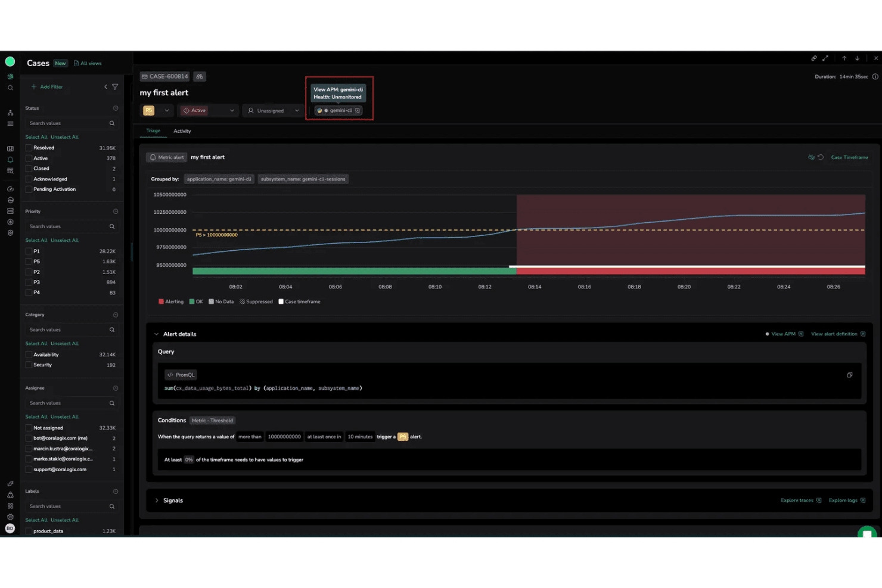Open the Active status dropdown
Image resolution: width=882 pixels, height=588 pixels.
click(x=208, y=111)
